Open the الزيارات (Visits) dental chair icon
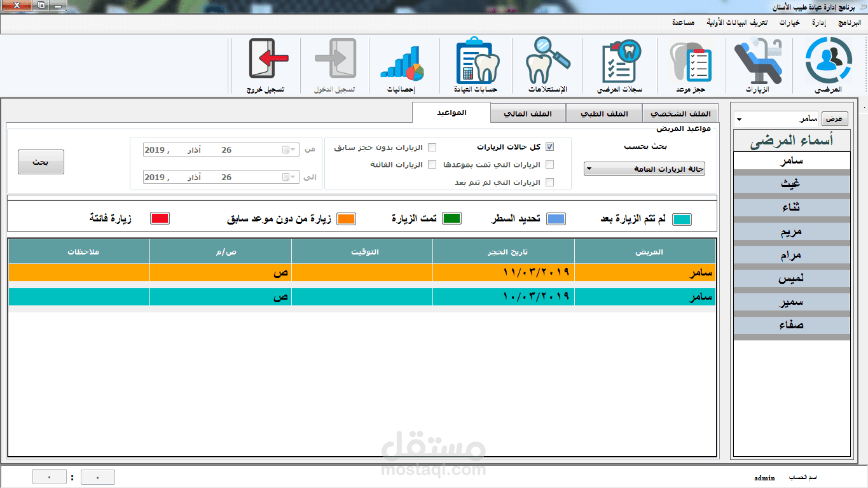 coord(757,66)
